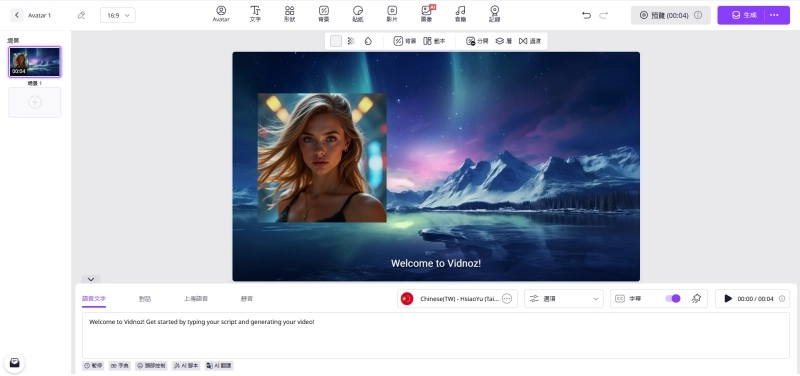Switch to the 上傳語音 tab
Screen dimensions: 800x376
point(196,298)
